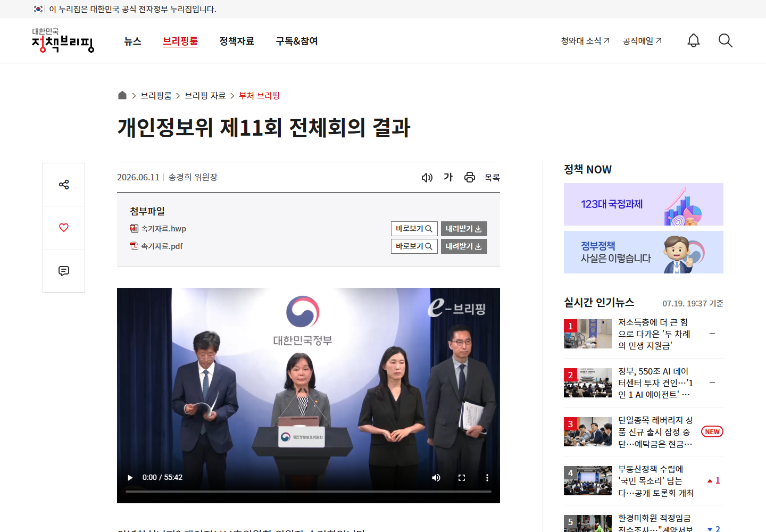Select the 실시간 인기뉴스 heading
The image size is (766, 532).
tap(599, 302)
